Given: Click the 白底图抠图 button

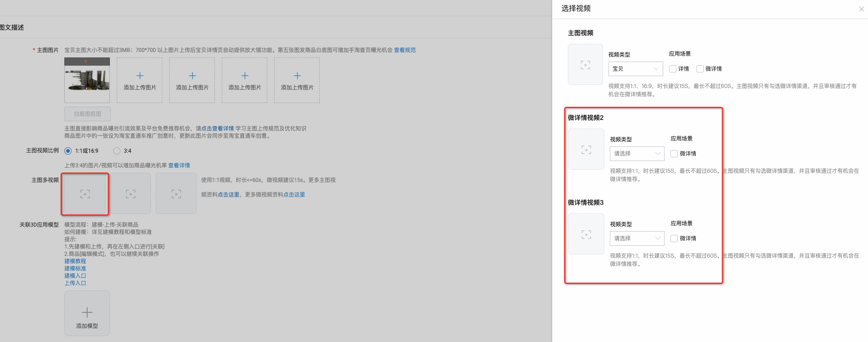Looking at the screenshot, I should tap(88, 114).
